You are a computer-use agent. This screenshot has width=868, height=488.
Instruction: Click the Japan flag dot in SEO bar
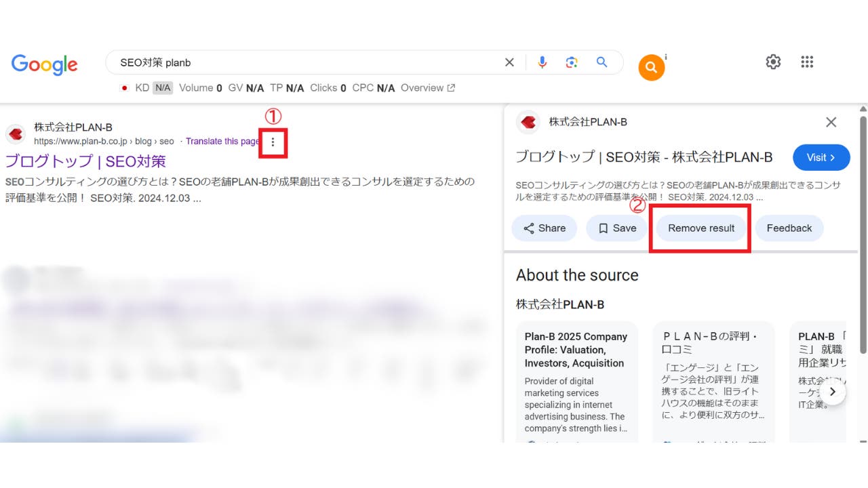coord(125,88)
